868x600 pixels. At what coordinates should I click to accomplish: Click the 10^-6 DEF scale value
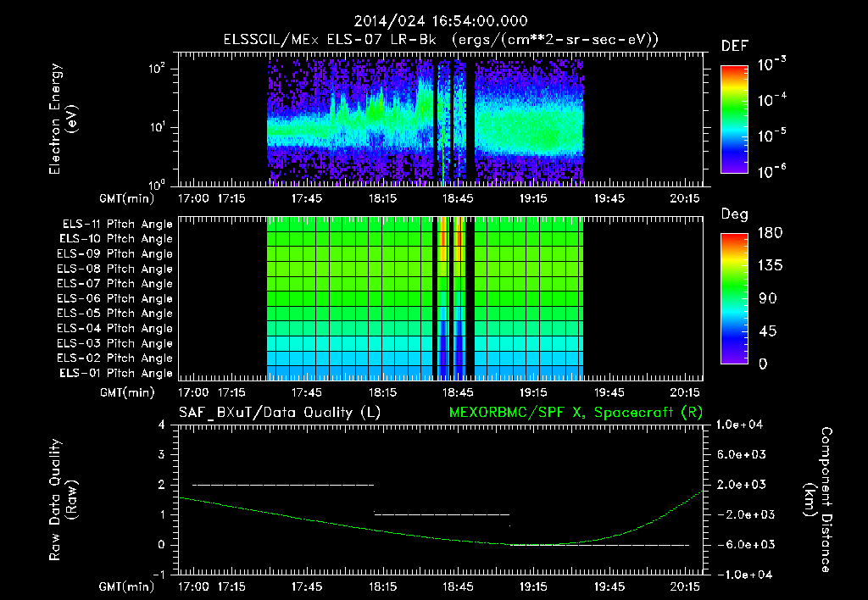click(771, 171)
